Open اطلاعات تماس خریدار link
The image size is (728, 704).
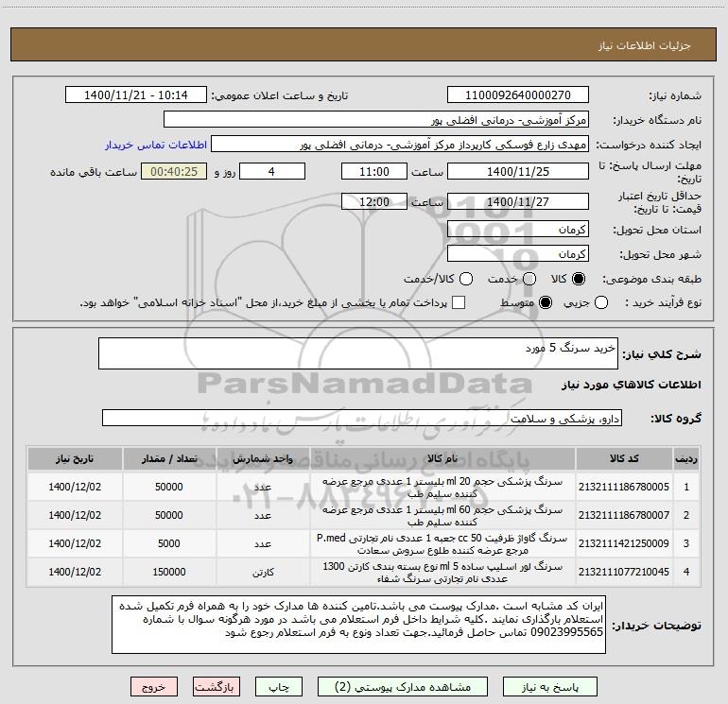[x=156, y=145]
